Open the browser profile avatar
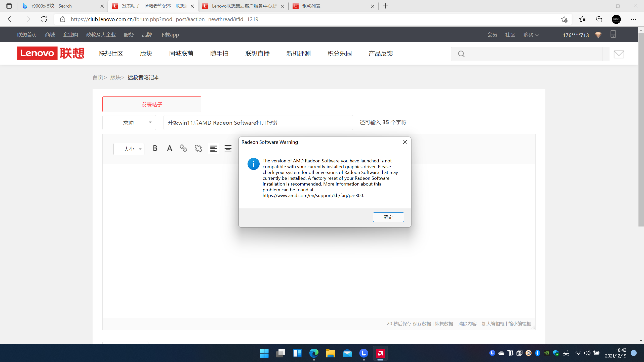The width and height of the screenshot is (644, 362). tap(616, 19)
